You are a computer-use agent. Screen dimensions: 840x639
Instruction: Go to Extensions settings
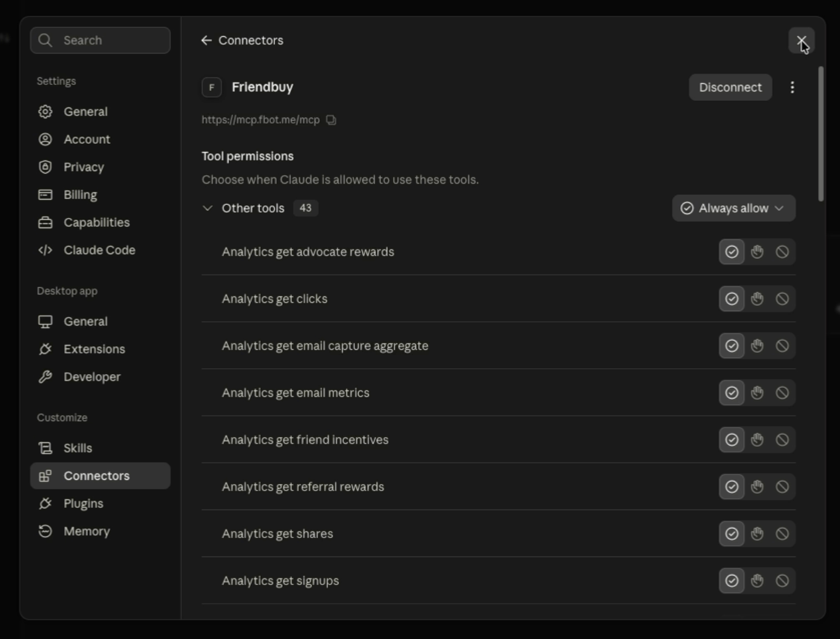(x=100, y=349)
